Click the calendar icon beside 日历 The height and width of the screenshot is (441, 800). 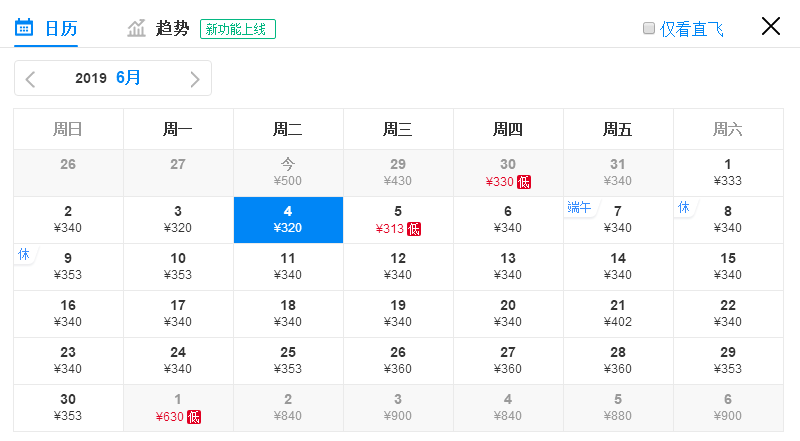tap(23, 28)
